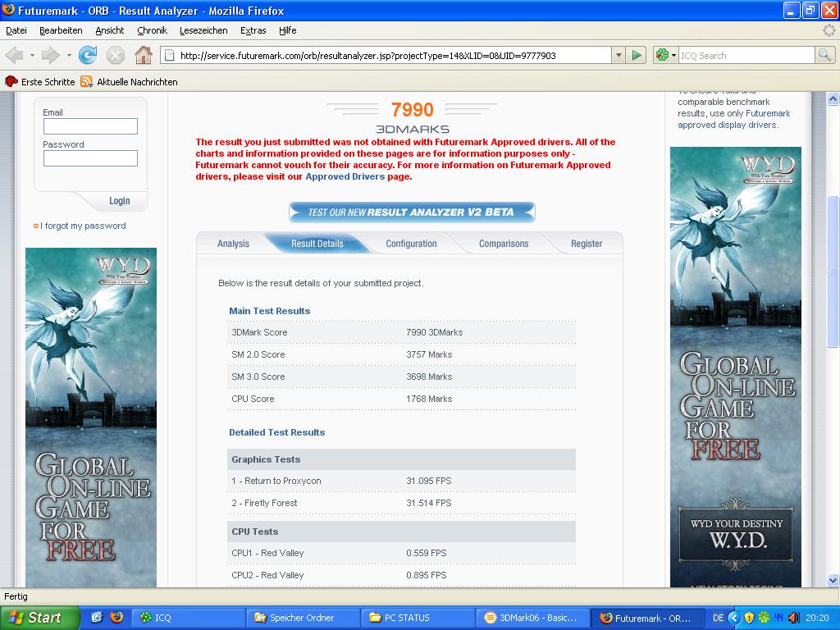
Task: Open the Home page icon
Action: (x=143, y=55)
